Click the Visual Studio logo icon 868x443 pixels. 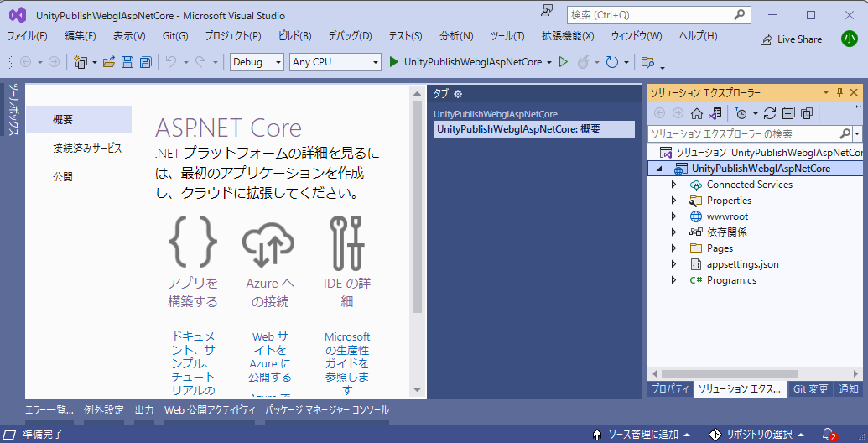click(18, 15)
